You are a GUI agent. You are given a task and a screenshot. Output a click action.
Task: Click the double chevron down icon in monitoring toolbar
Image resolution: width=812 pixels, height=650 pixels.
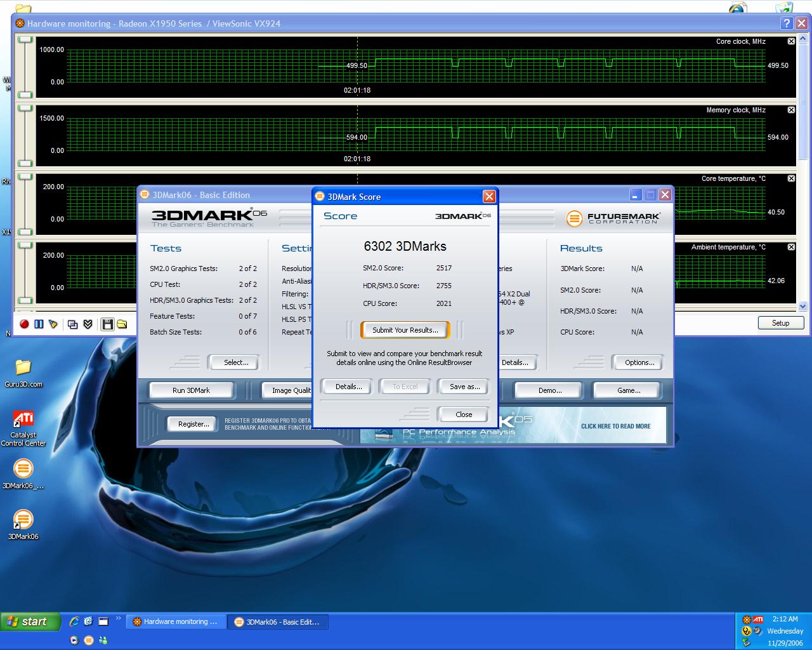click(x=88, y=324)
